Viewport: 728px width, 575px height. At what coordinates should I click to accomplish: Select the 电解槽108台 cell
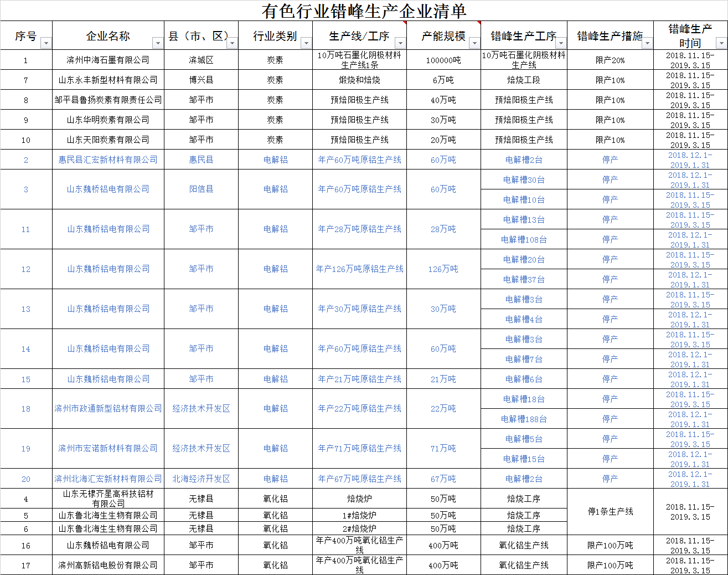pos(524,239)
